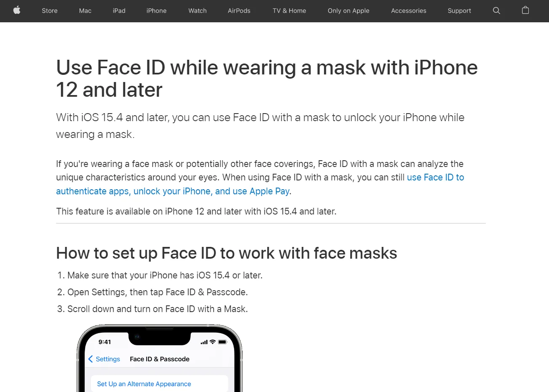Open the search magnifier icon
Viewport: 549px width, 392px height.
tap(496, 11)
